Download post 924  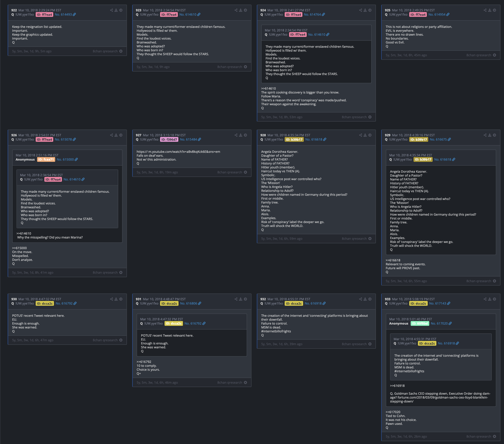pyautogui.click(x=365, y=10)
